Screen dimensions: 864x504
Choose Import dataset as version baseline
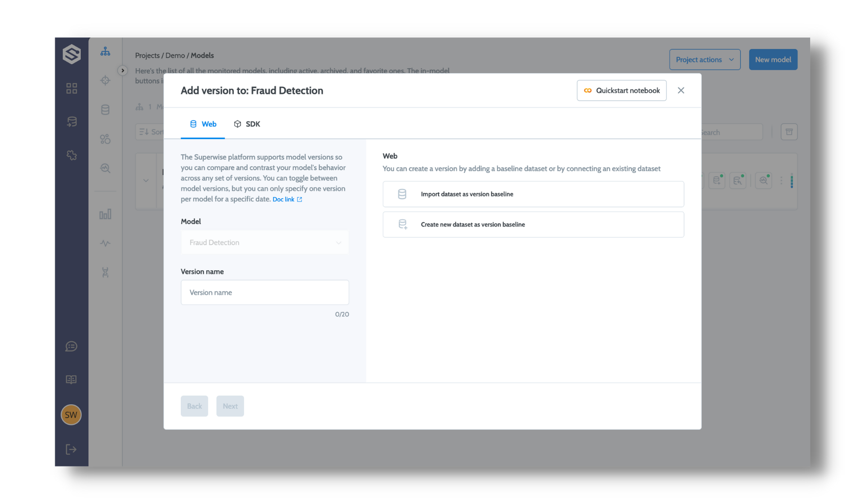(533, 194)
